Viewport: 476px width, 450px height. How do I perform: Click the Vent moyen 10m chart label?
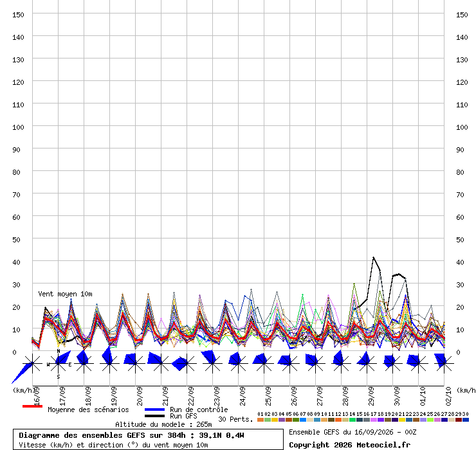click(x=65, y=294)
